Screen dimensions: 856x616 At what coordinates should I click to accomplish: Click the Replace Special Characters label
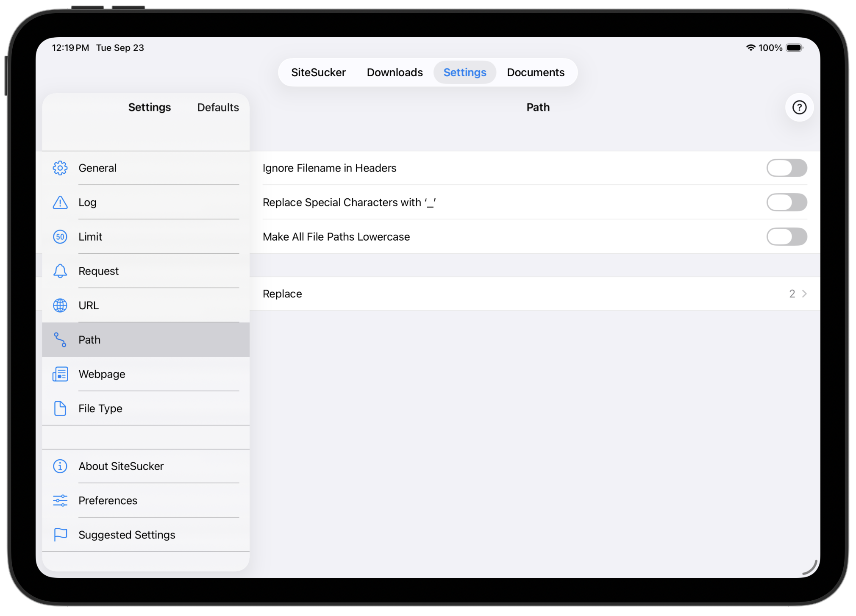pyautogui.click(x=349, y=203)
